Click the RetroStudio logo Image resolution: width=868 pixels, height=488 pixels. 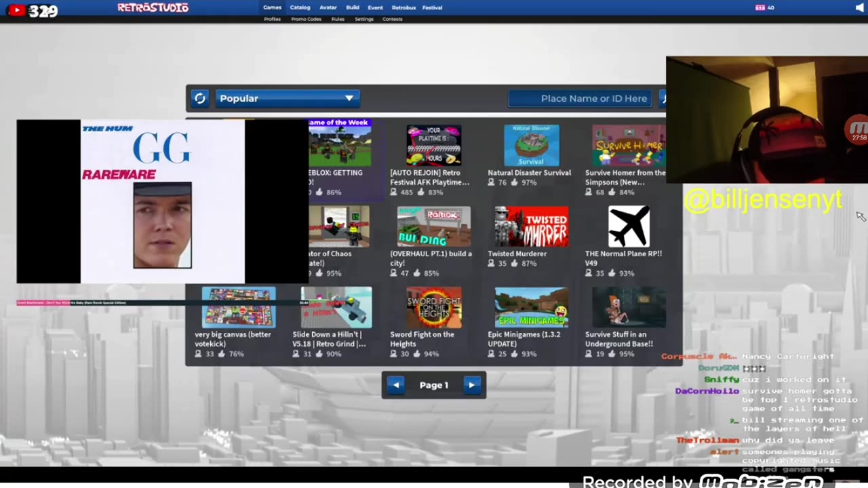pyautogui.click(x=153, y=7)
